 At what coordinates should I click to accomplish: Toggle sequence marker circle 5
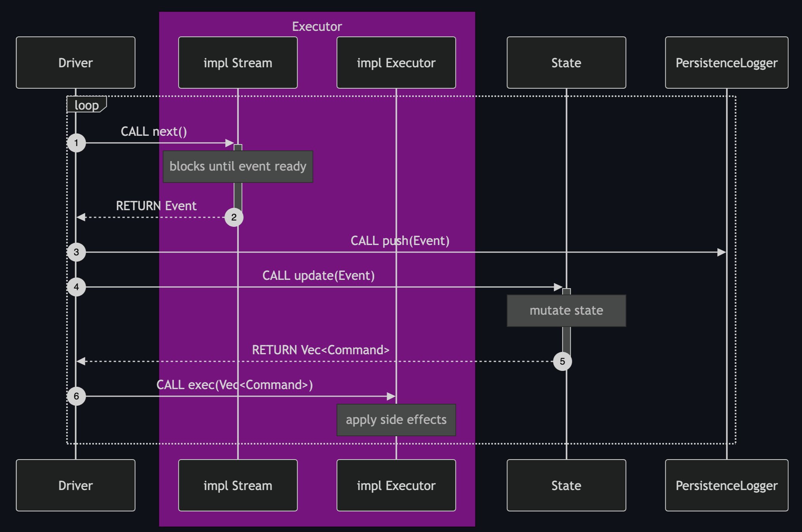[563, 361]
